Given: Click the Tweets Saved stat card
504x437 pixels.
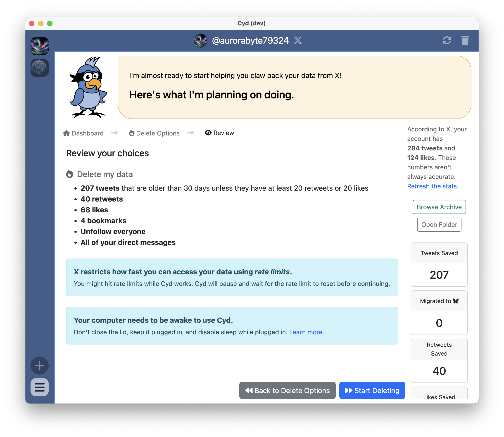Looking at the screenshot, I should (x=439, y=265).
